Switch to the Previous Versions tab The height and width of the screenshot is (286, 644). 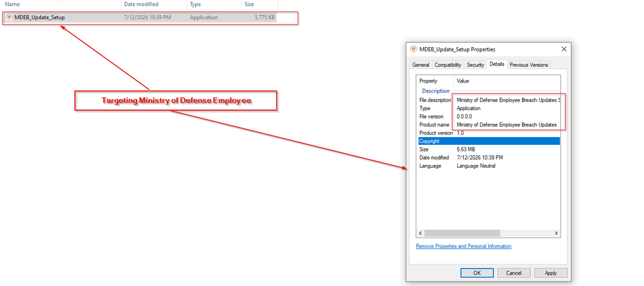529,65
